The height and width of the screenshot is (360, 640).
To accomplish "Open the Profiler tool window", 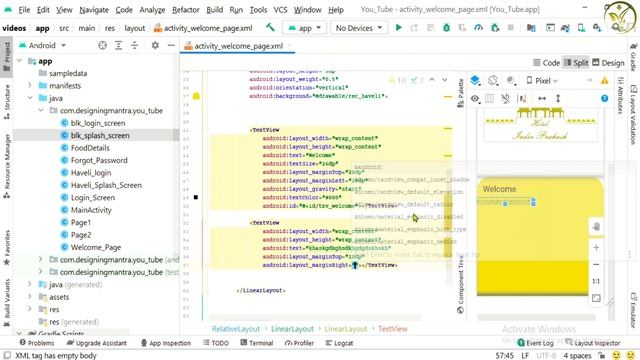I will (299, 343).
